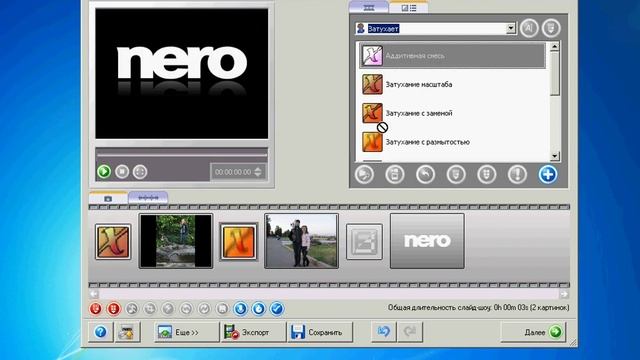
Task: Click the round exclamation mark icon
Action: (517, 175)
